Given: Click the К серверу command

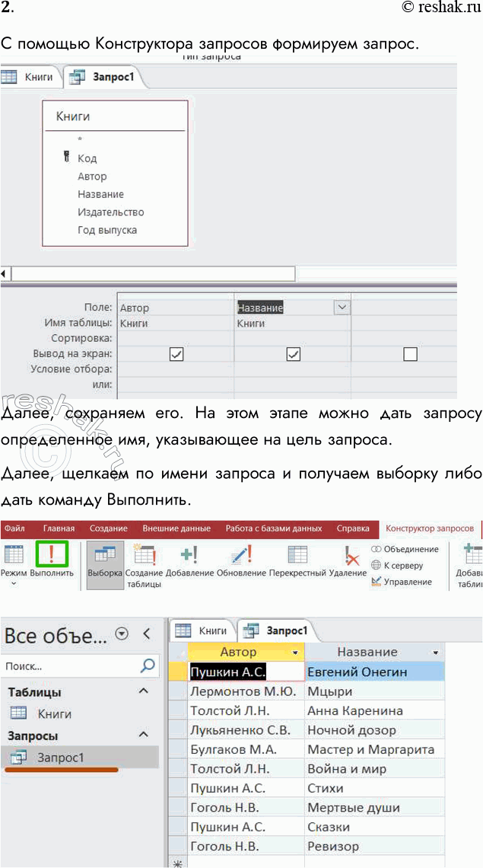Looking at the screenshot, I should [x=397, y=565].
